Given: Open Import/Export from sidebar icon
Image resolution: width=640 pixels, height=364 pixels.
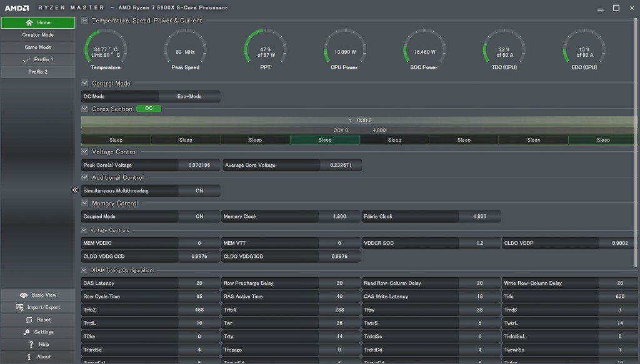Looking at the screenshot, I should (21, 307).
